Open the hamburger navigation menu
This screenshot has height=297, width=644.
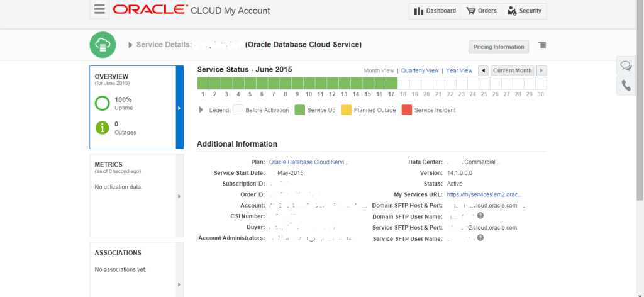point(99,9)
